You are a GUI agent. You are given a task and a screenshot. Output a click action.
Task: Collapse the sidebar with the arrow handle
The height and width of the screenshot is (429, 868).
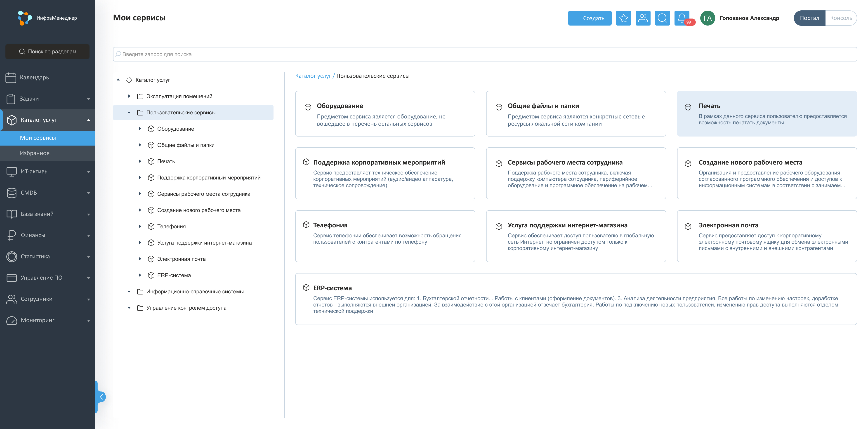(x=101, y=397)
